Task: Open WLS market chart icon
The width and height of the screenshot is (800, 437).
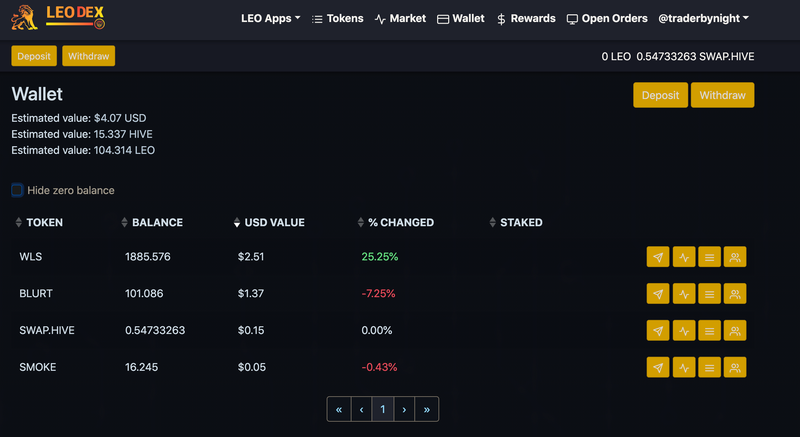Action: point(684,257)
